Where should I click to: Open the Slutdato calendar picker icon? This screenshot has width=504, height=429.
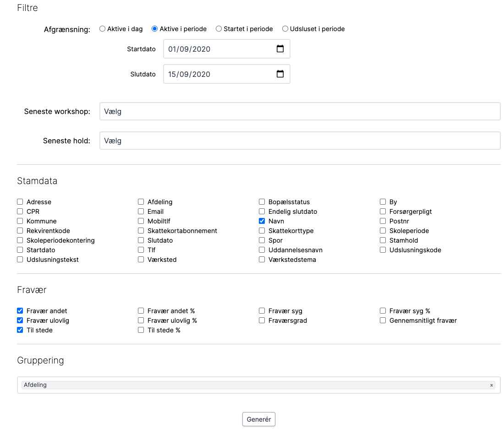(x=280, y=74)
